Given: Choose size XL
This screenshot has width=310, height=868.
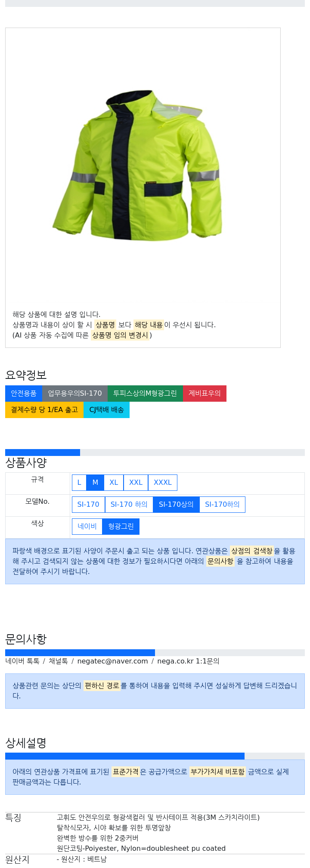Looking at the screenshot, I should (x=114, y=483).
